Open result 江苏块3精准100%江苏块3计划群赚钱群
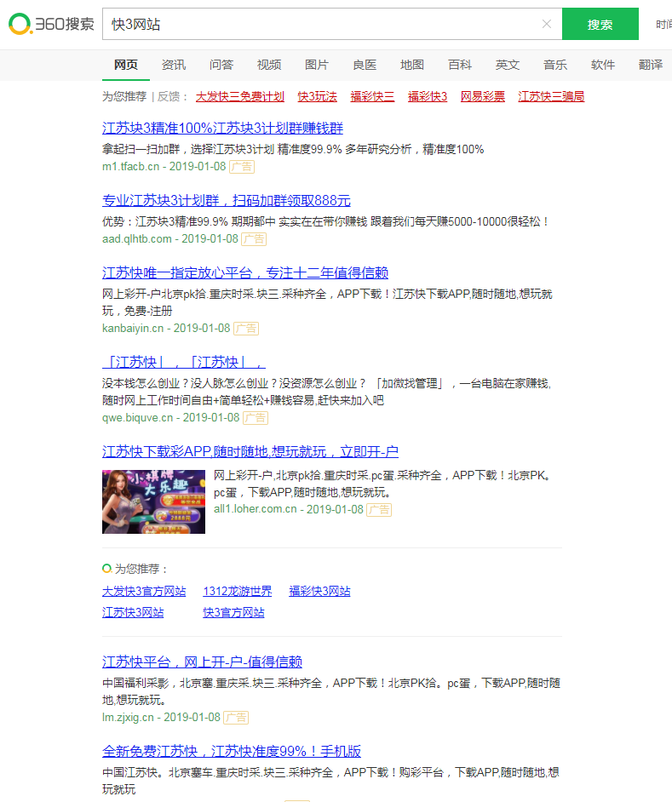Viewport: 672px width, 802px height. [222, 128]
